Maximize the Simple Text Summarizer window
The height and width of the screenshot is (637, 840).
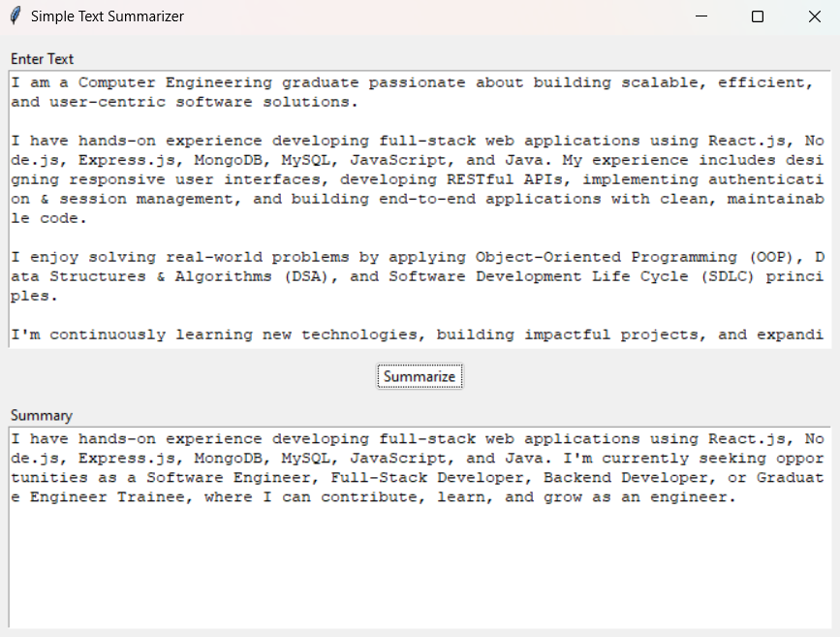[758, 16]
